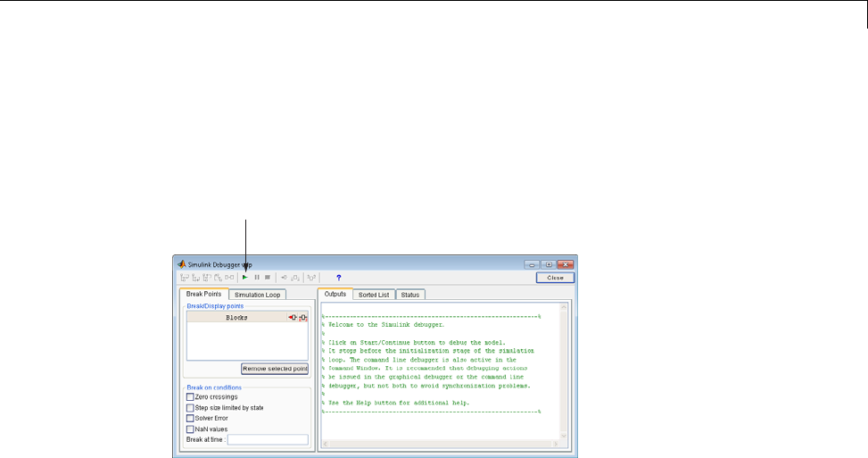868x458 pixels.
Task: Switch to the Simulation Loop tab
Action: click(x=258, y=295)
